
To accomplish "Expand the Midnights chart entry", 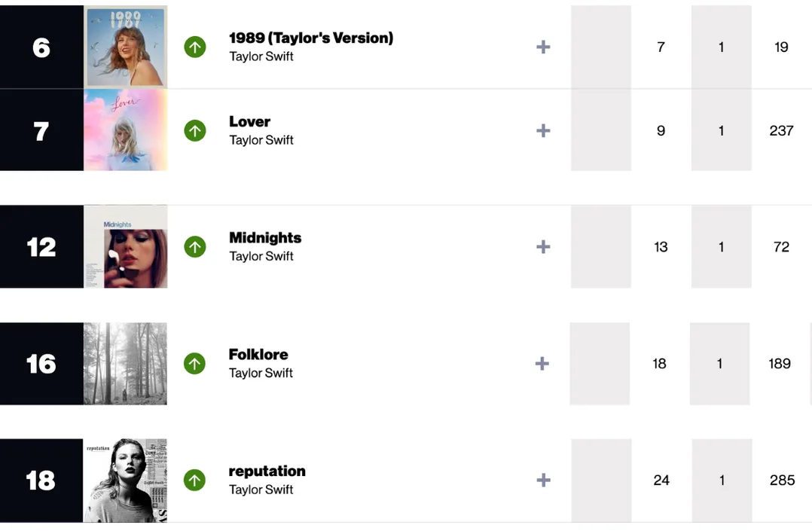I will [543, 247].
